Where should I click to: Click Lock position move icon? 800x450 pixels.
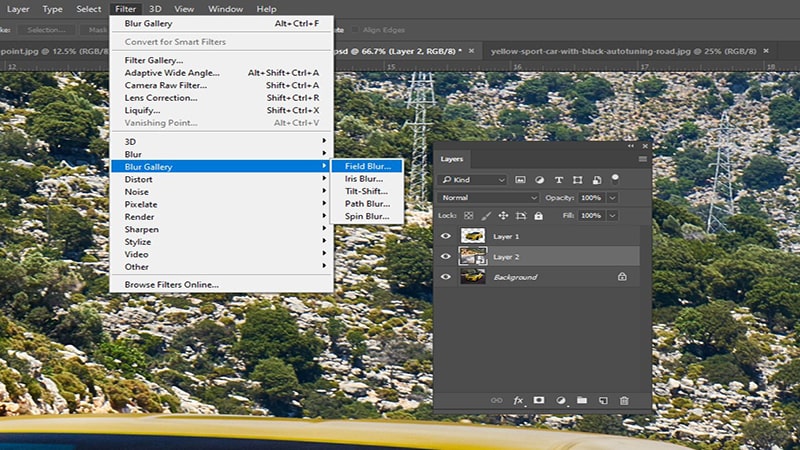(x=503, y=216)
